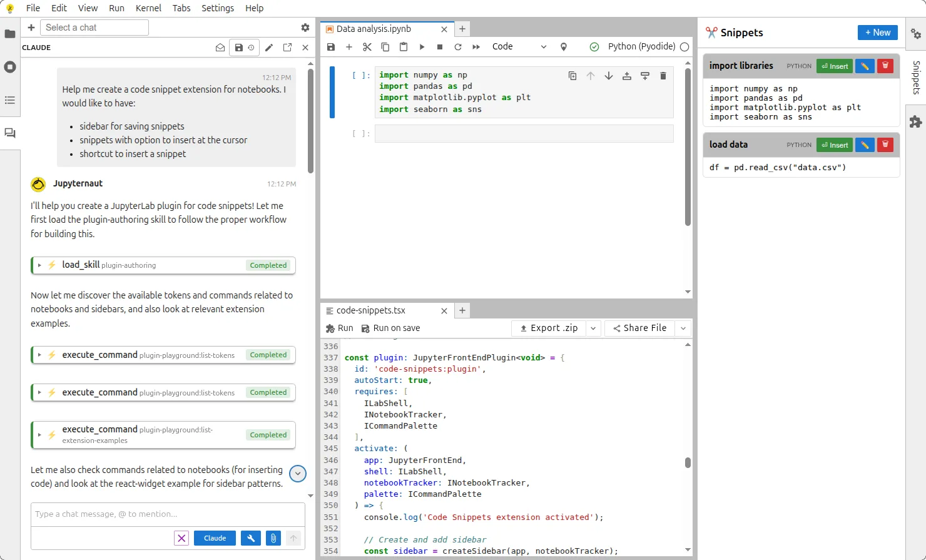Edit the 'import libraries' snippet
Viewport: 926px width, 560px height.
pyautogui.click(x=865, y=66)
